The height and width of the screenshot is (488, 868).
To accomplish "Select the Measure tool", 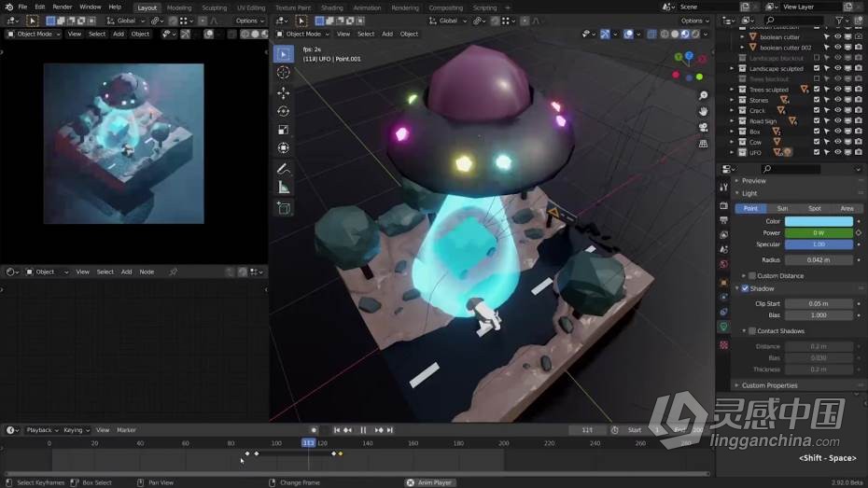I will [x=284, y=188].
